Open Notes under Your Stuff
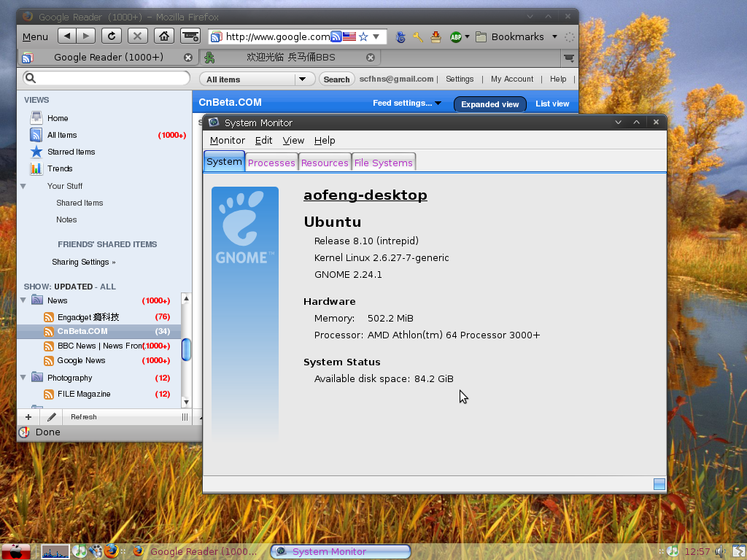The height and width of the screenshot is (560, 747). (66, 219)
